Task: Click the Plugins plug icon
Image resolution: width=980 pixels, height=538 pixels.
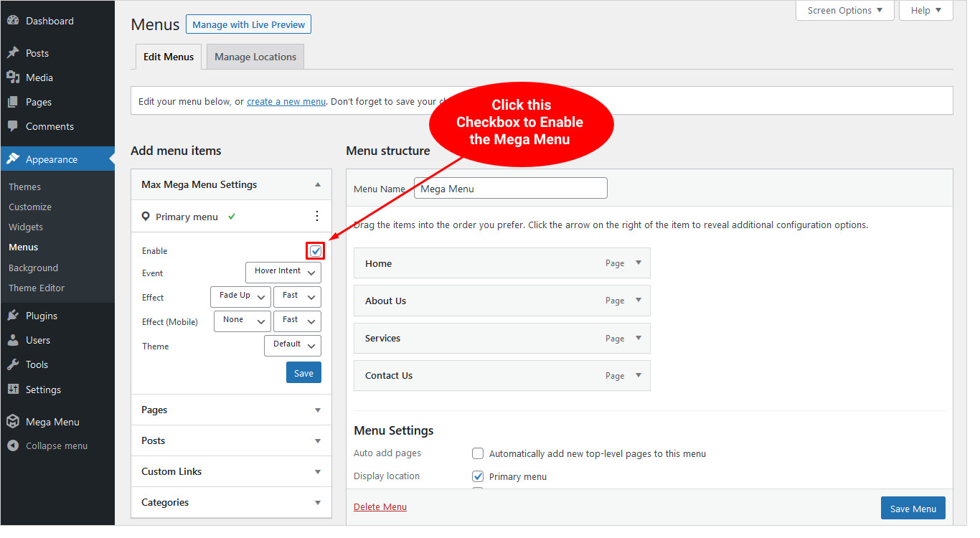Action: coord(13,316)
